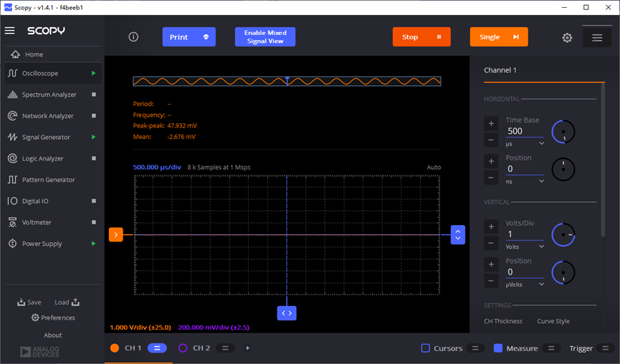Enable the Cursors checkbox
The image size is (620, 364).
(x=426, y=348)
